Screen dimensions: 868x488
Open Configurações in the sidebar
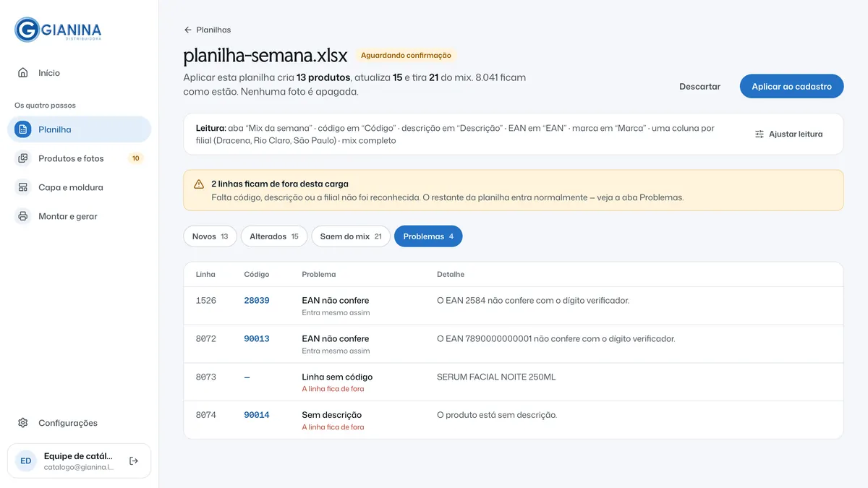point(79,423)
